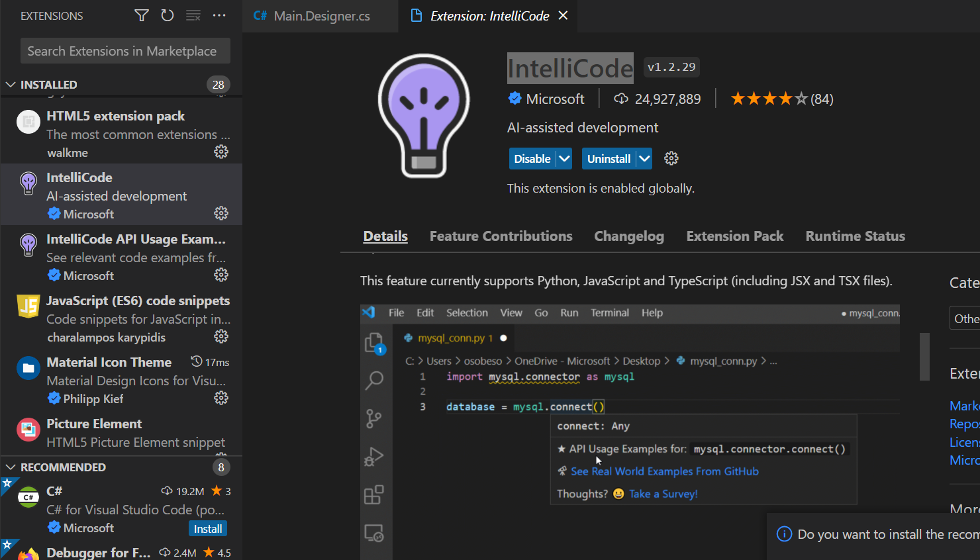Open manage gear for HTML5 extension pack
Screen dimensions: 980x560
221,152
